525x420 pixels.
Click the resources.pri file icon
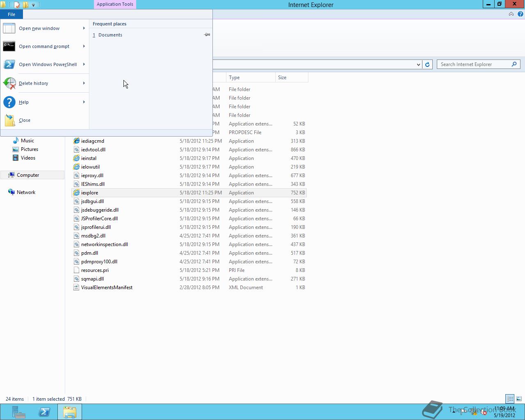click(x=76, y=270)
